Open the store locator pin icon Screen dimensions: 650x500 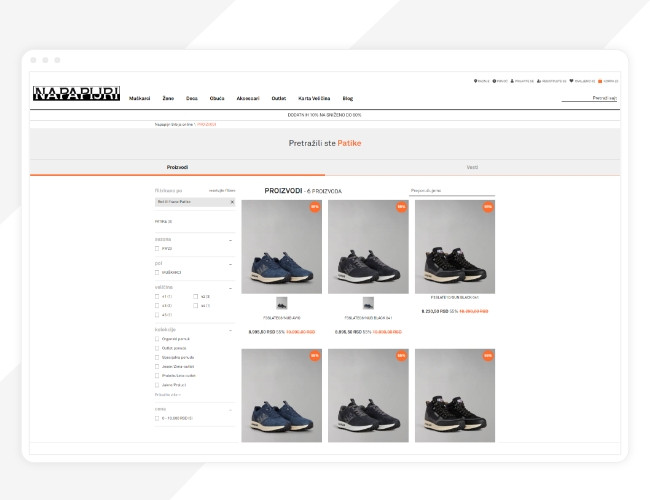475,81
